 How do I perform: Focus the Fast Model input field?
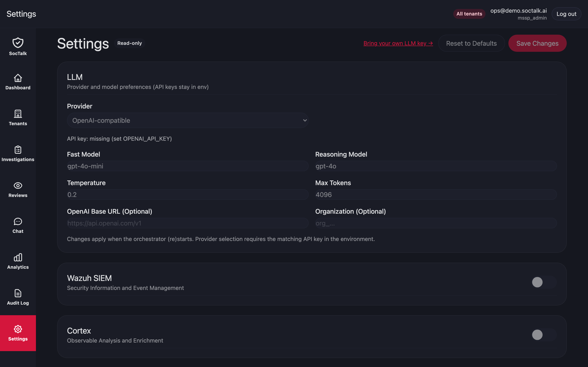click(188, 166)
